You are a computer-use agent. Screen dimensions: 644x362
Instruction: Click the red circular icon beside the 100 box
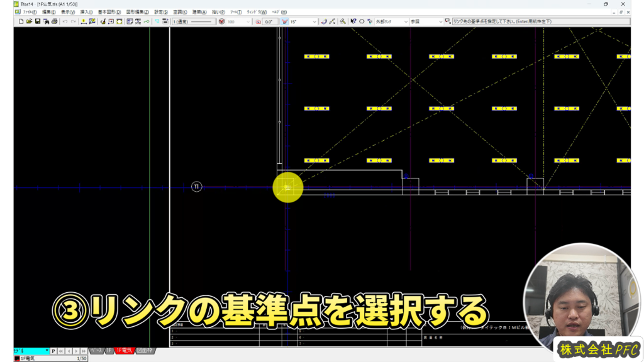click(x=221, y=21)
